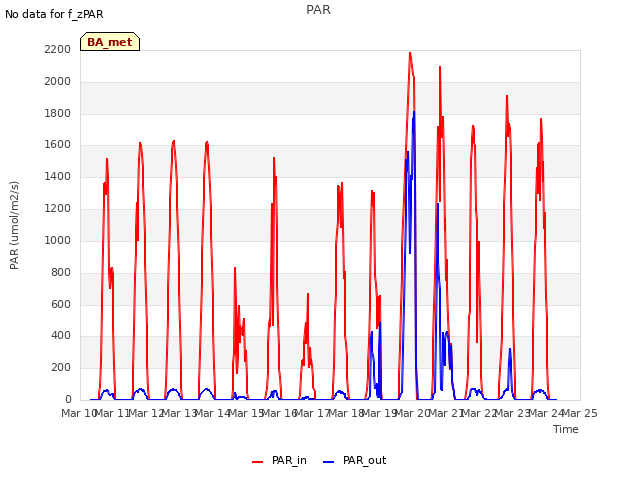Click the 1400 y-axis tick label
The height and width of the screenshot is (480, 640).
pyautogui.click(x=58, y=177)
